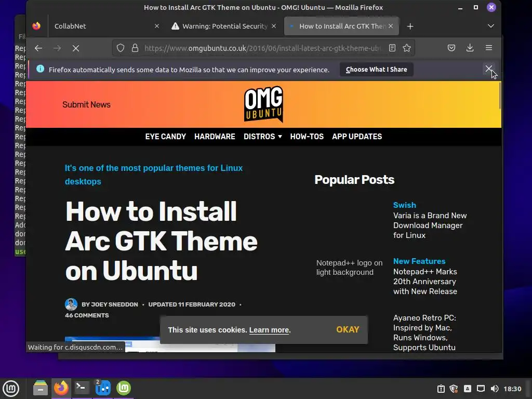Open the update manager shield tray icon

pyautogui.click(x=454, y=389)
